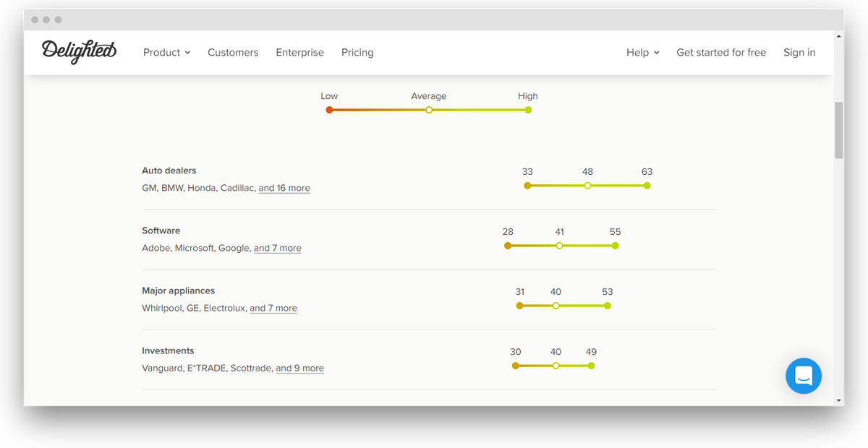The image size is (868, 448).
Task: Click the scrollbar up arrow
Action: click(x=838, y=35)
